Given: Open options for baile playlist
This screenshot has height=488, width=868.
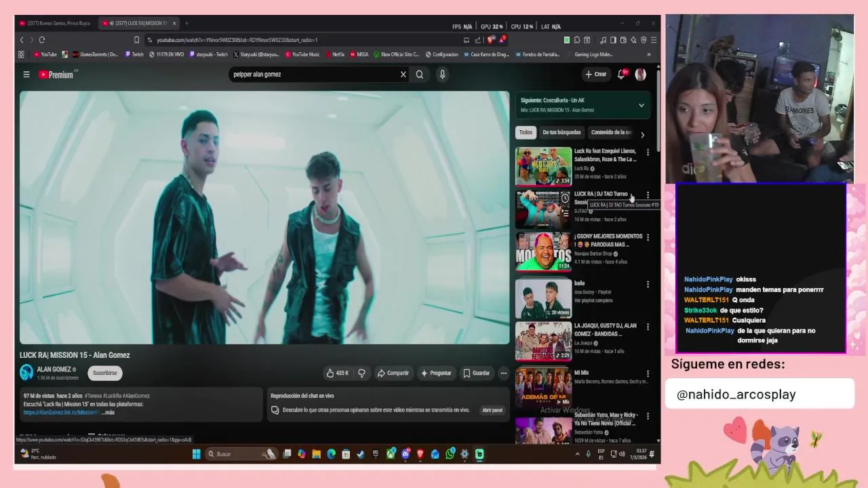Looking at the screenshot, I should click(648, 285).
